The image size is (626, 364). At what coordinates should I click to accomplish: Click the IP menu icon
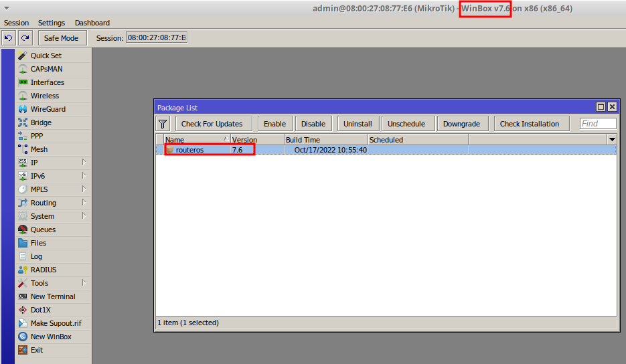(23, 163)
